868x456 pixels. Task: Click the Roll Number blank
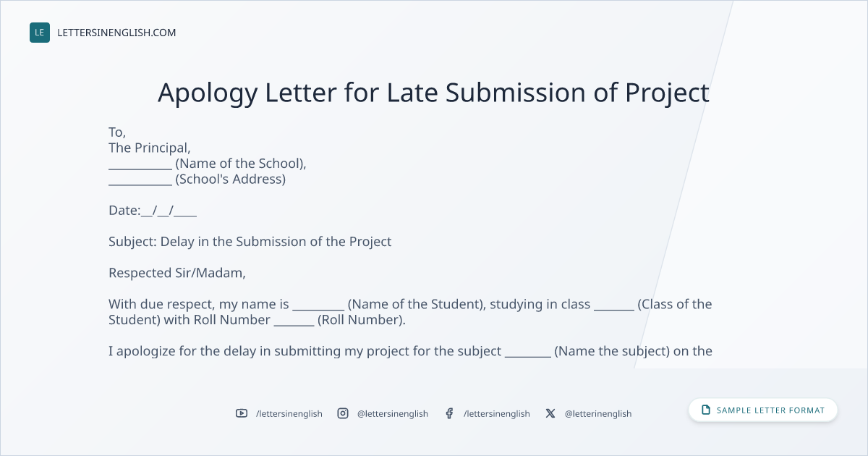click(294, 324)
